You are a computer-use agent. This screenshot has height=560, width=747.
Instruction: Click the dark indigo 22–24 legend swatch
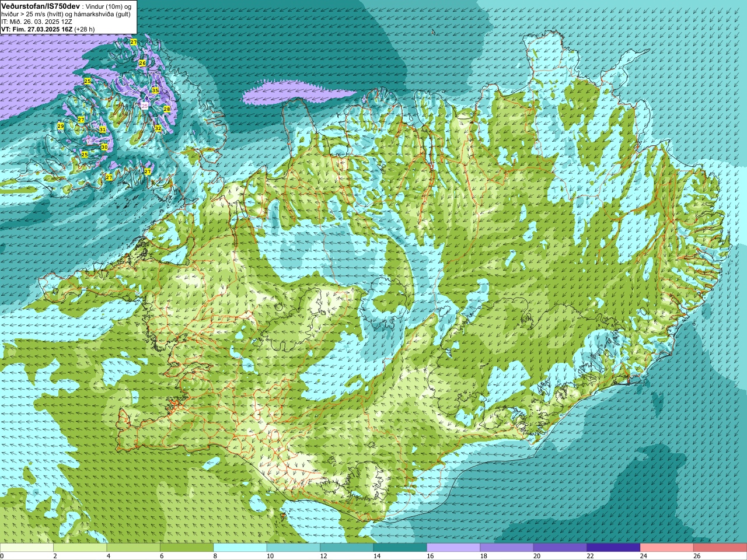point(613,548)
